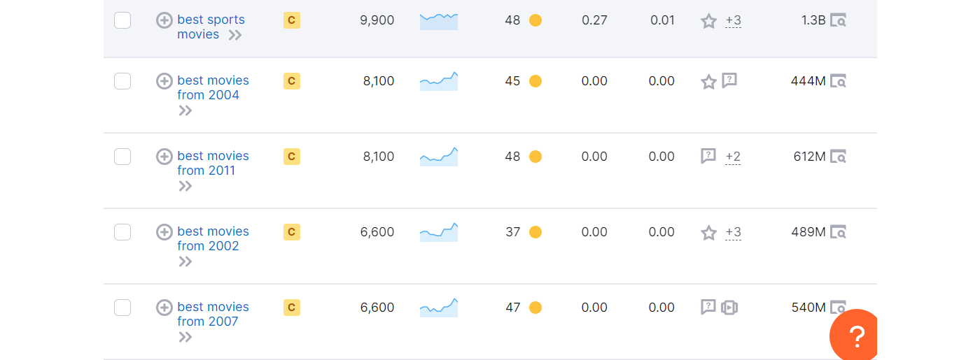This screenshot has width=980, height=360.
Task: Click the People Also Ask icon in 2004 row
Action: 729,81
